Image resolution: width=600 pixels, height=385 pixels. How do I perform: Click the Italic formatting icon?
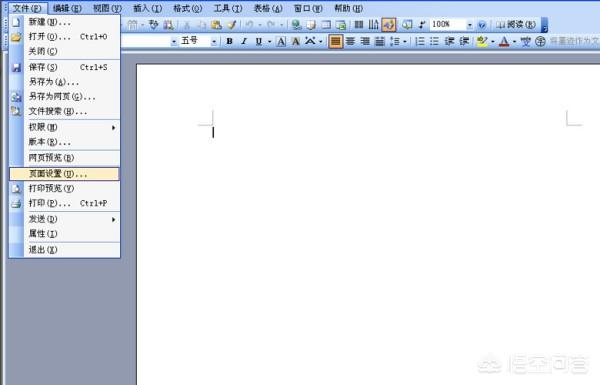pyautogui.click(x=244, y=41)
